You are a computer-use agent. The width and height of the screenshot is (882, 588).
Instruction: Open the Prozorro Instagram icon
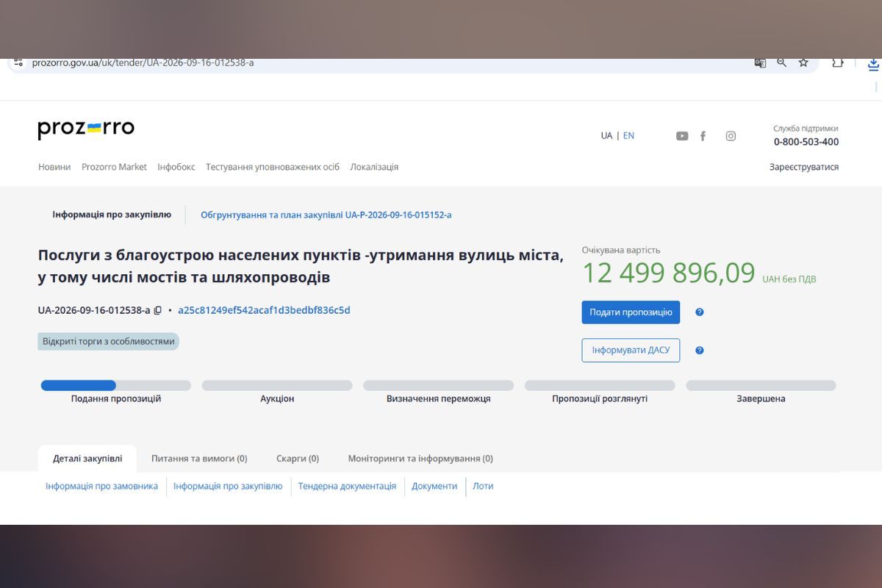pos(731,136)
